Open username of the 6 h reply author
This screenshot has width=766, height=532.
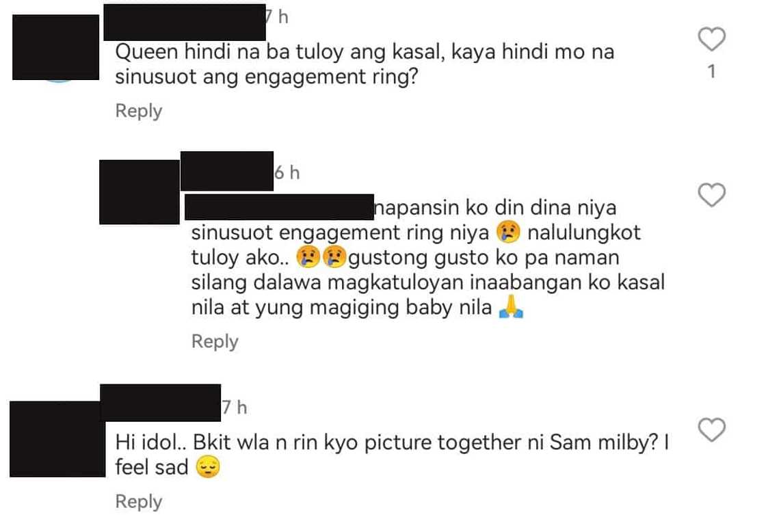pos(226,171)
